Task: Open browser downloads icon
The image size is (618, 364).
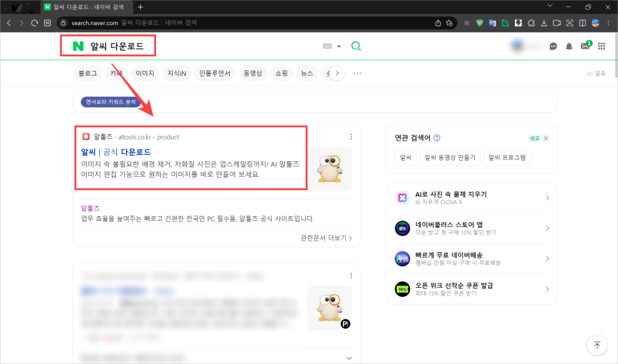Action: tap(544, 23)
